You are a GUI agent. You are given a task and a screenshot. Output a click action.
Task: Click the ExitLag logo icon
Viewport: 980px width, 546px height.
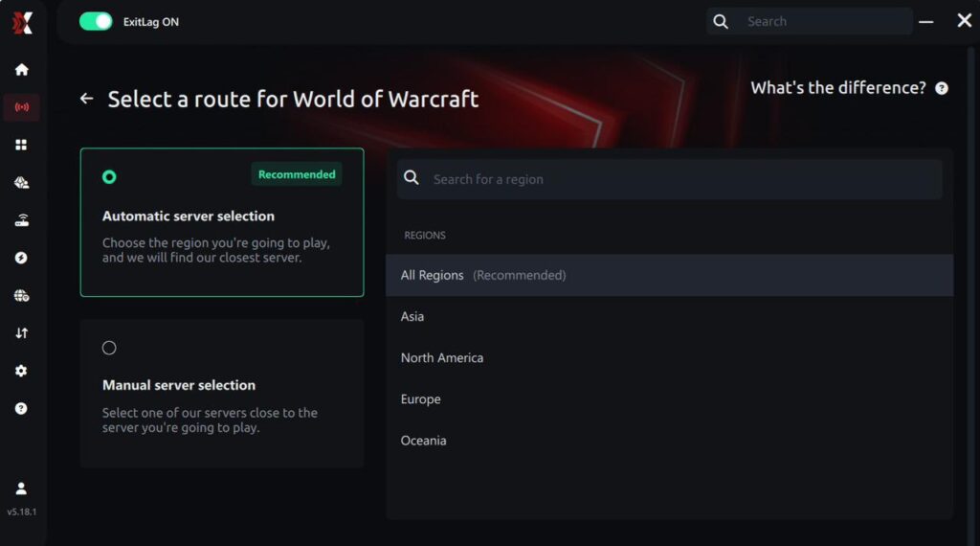point(21,22)
